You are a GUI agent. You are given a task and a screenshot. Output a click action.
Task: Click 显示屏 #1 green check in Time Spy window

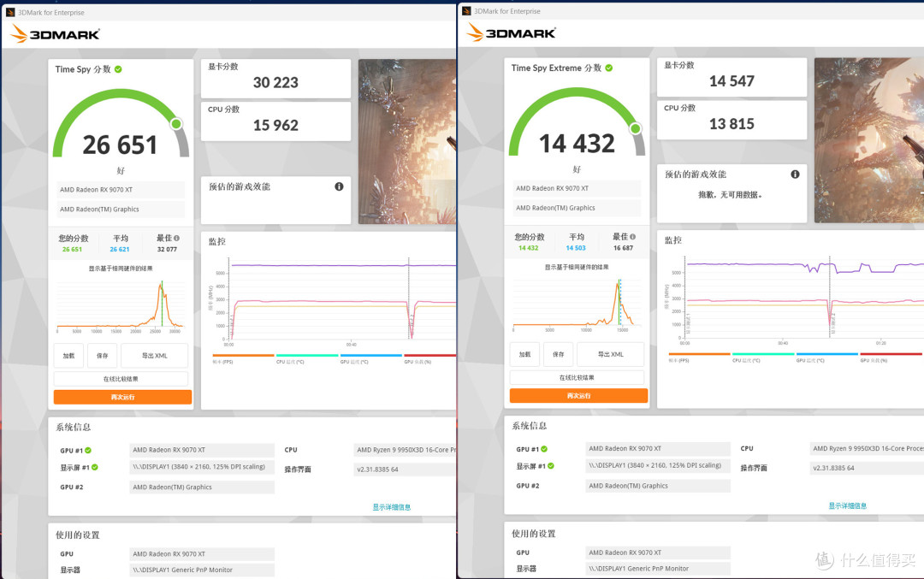(x=95, y=467)
